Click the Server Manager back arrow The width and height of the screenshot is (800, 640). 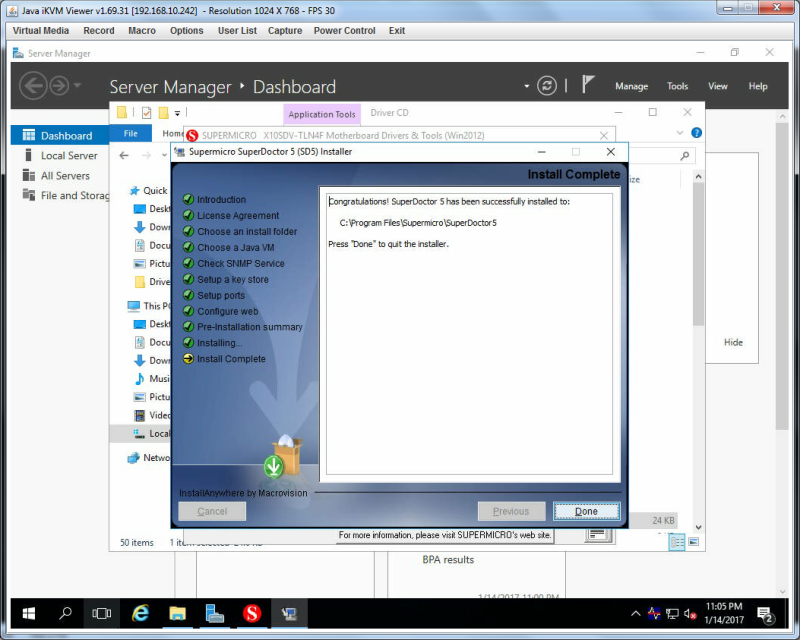point(33,85)
